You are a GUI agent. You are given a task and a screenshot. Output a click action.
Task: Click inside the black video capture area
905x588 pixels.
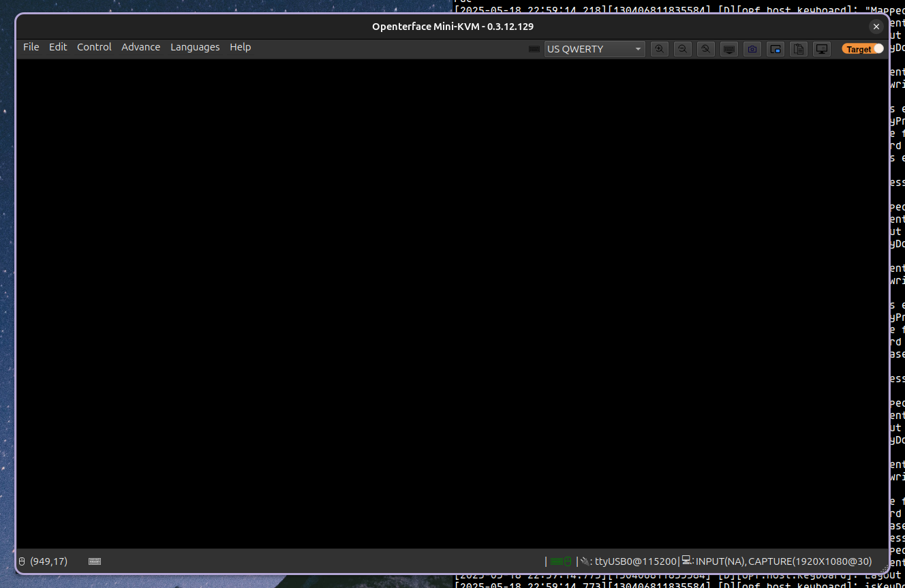click(x=452, y=304)
